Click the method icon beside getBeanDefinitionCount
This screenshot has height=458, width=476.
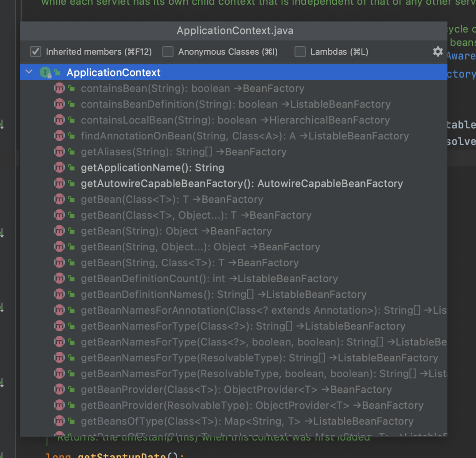pos(59,279)
